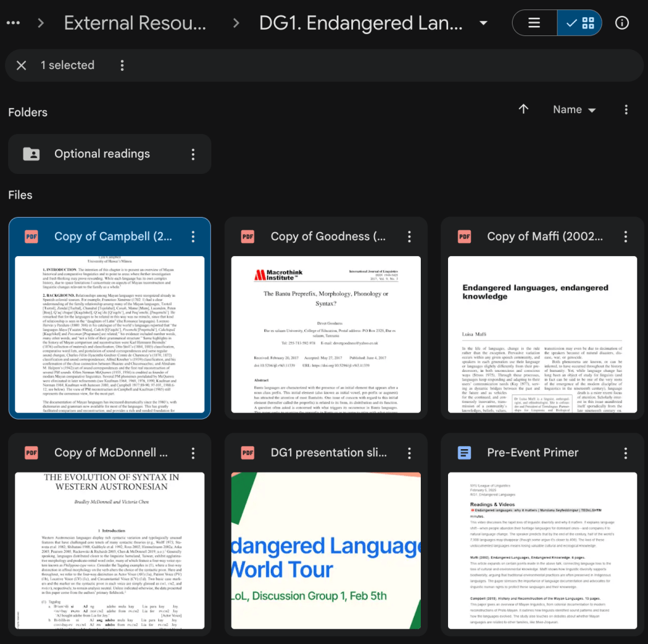The width and height of the screenshot is (648, 644).
Task: Open the Name sort dropdown
Action: click(574, 109)
